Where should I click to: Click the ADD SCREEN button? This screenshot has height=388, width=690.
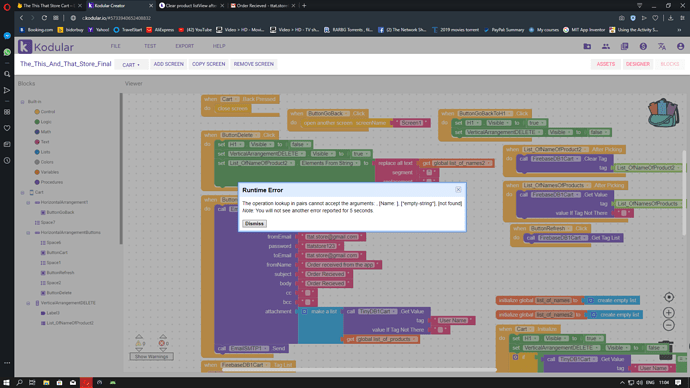[x=169, y=64]
